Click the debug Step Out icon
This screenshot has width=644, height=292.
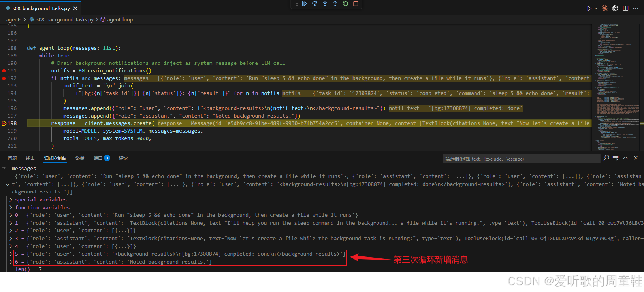335,4
